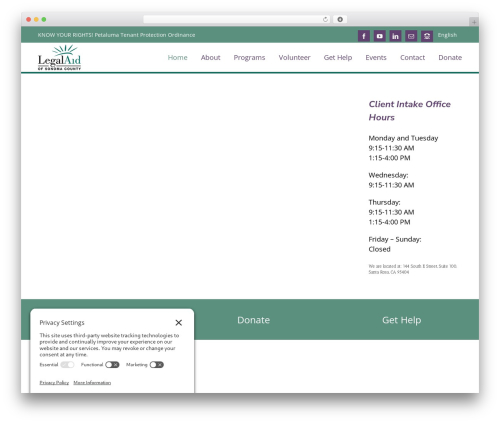The height and width of the screenshot is (423, 500).
Task: Open the Events menu item
Action: (376, 57)
